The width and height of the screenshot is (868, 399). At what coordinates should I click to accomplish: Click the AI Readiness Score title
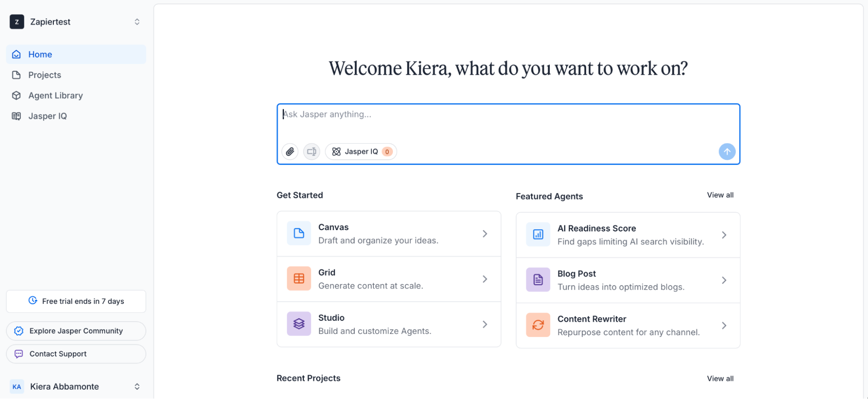pyautogui.click(x=597, y=228)
